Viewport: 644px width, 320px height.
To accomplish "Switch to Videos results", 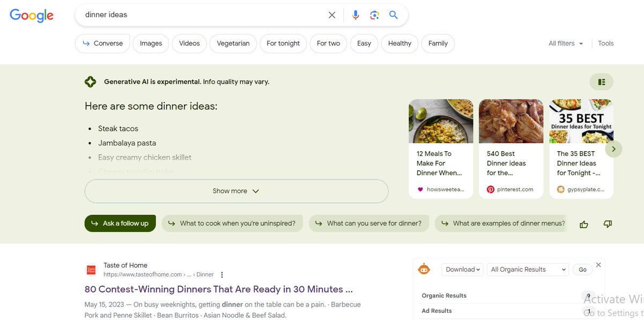I will pyautogui.click(x=189, y=43).
